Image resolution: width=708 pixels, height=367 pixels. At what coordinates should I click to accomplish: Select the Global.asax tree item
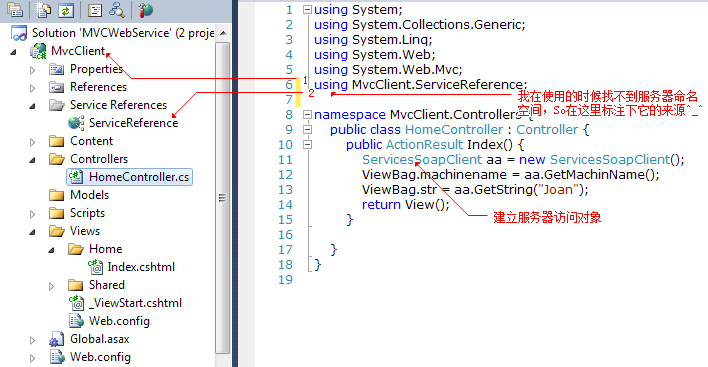[x=99, y=339]
